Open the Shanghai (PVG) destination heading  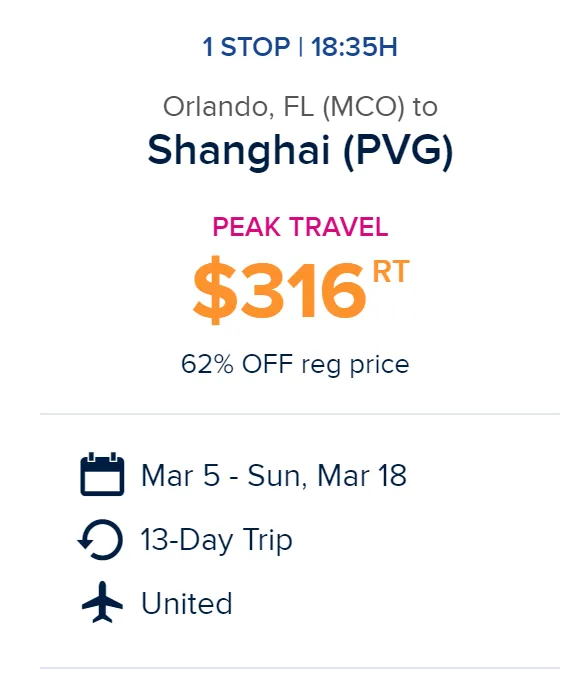[300, 150]
